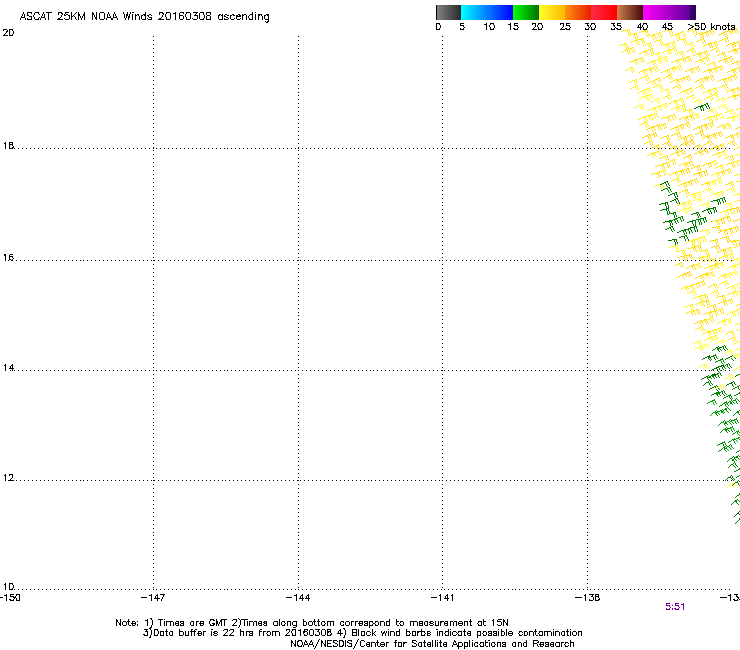Click latitude label '20'
Image resolution: width=740 pixels, height=650 pixels.
pos(8,33)
